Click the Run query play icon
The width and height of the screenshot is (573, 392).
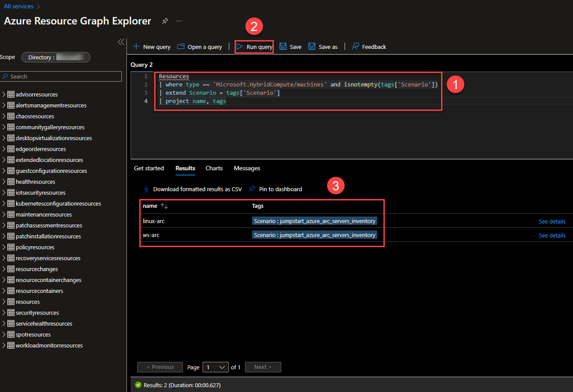(239, 47)
